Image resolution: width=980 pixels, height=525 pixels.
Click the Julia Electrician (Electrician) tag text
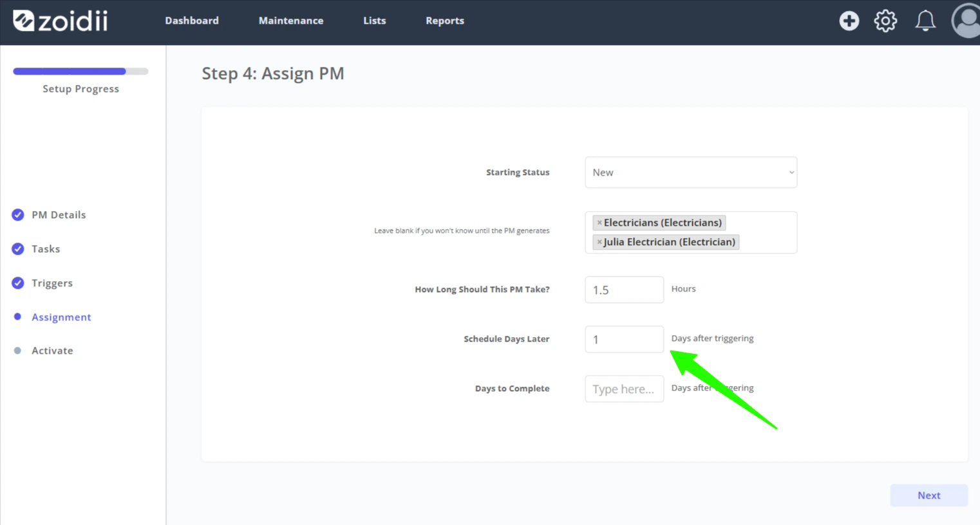coord(670,242)
